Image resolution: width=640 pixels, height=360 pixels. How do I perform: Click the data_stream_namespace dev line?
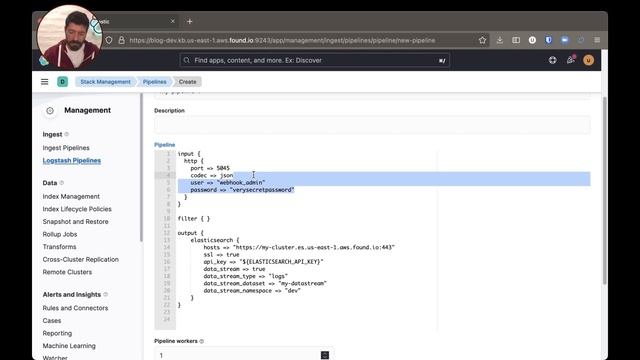[x=252, y=291]
